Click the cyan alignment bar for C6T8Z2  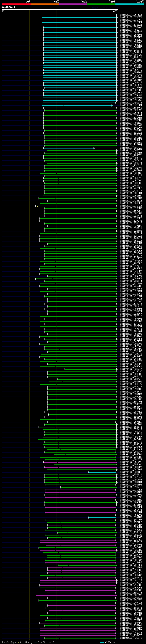coord(80,15)
